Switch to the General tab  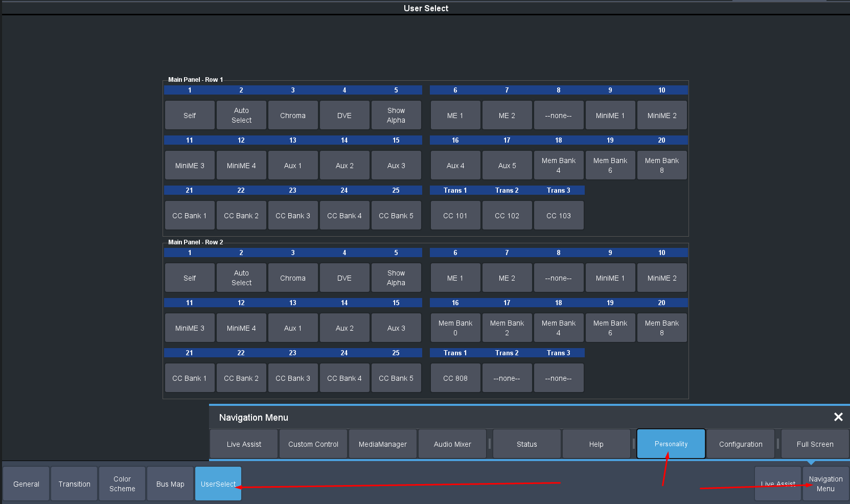click(26, 484)
